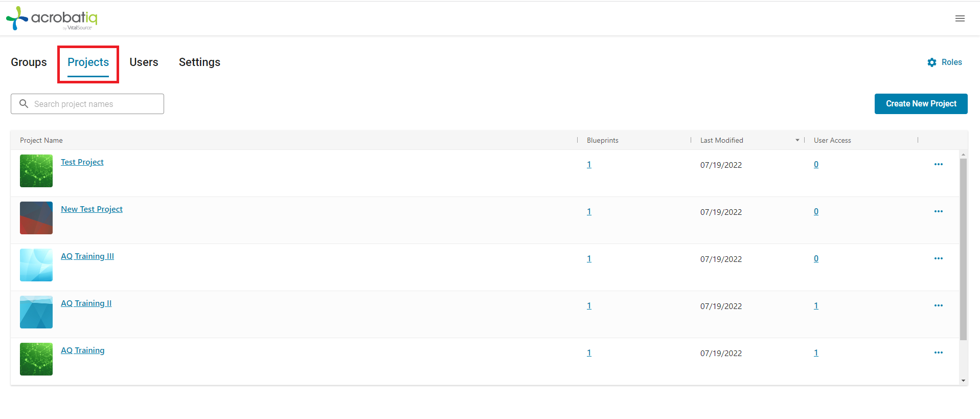
Task: Open more options for New Test Project
Action: 939,211
